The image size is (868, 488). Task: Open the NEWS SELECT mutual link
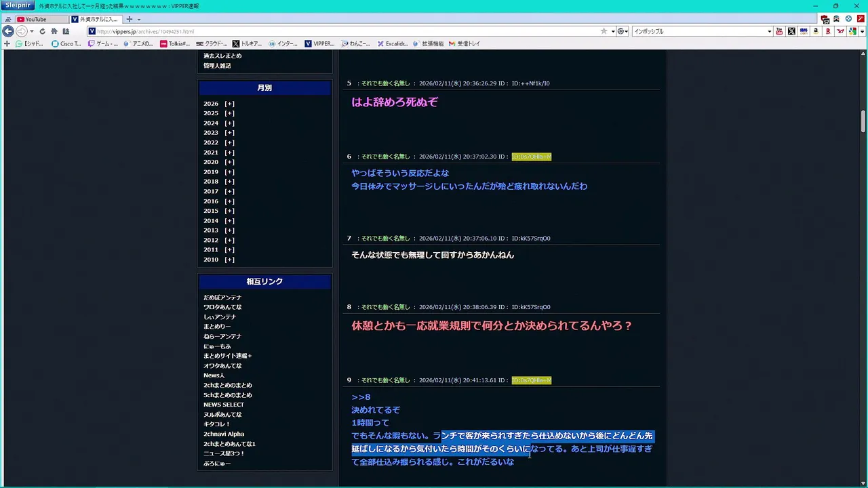(224, 405)
